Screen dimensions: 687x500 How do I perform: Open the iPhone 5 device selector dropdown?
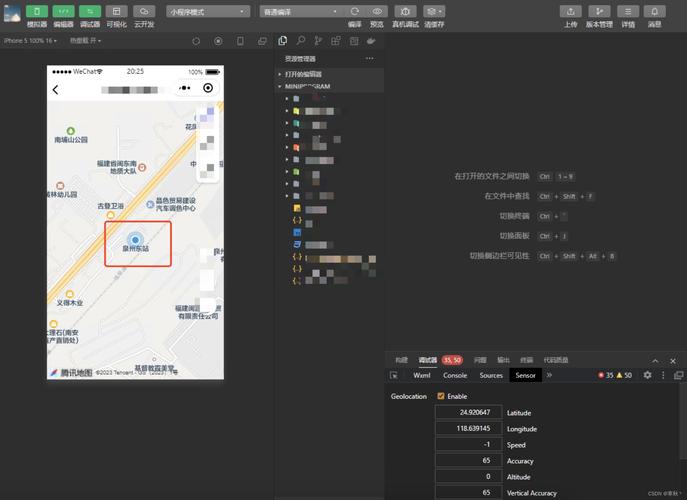tap(30, 41)
